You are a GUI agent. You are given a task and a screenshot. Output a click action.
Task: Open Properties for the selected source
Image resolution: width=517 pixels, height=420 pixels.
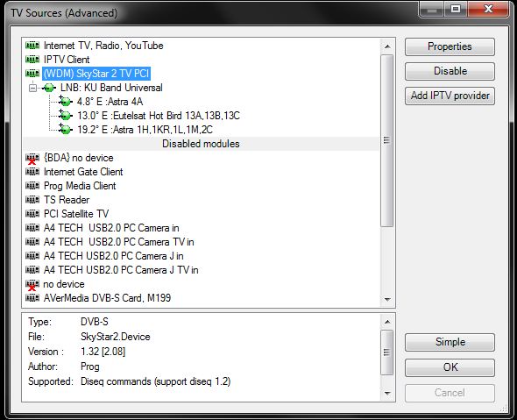(450, 46)
